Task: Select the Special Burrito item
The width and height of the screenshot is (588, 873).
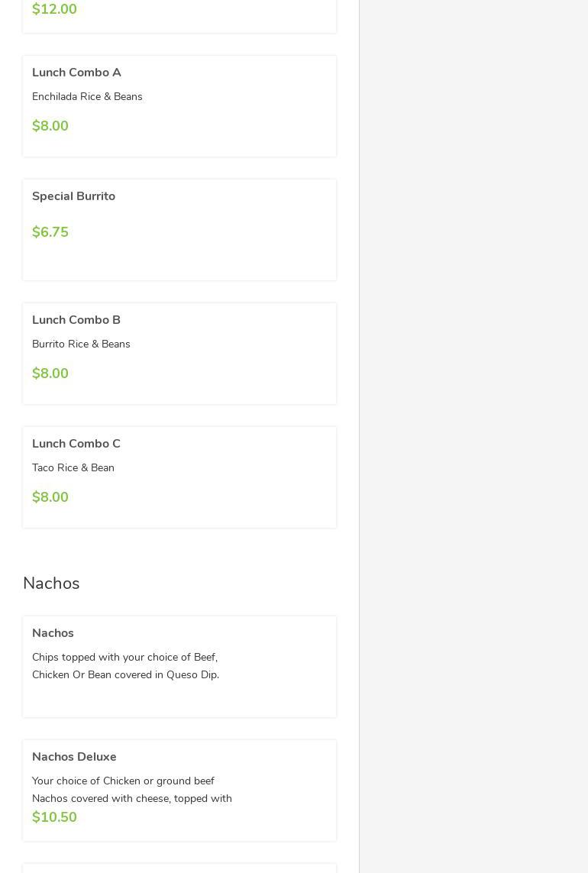Action: (73, 196)
